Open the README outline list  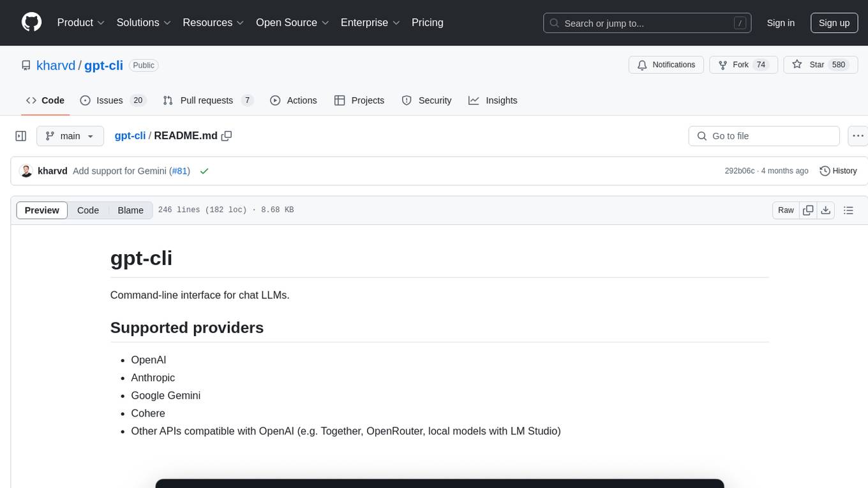tap(848, 210)
